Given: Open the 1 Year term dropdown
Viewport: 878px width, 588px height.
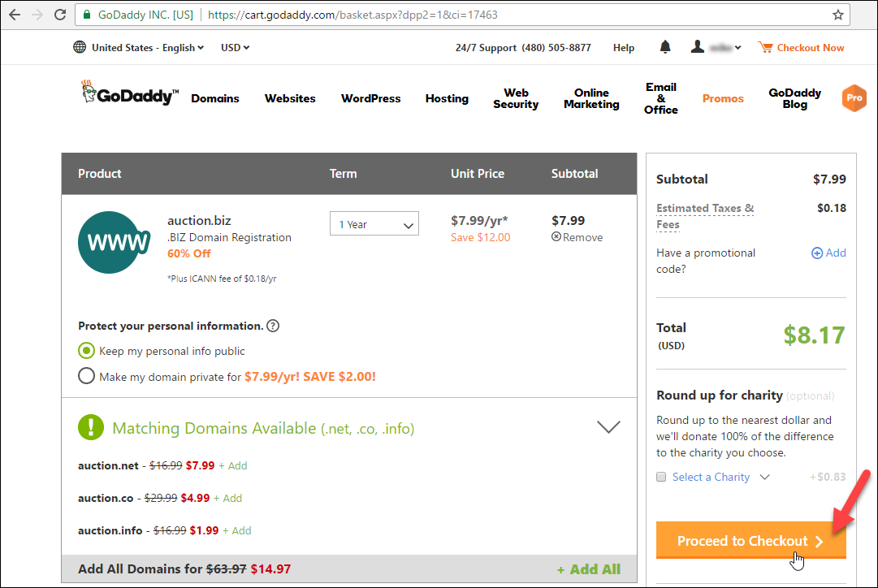Looking at the screenshot, I should click(x=374, y=223).
